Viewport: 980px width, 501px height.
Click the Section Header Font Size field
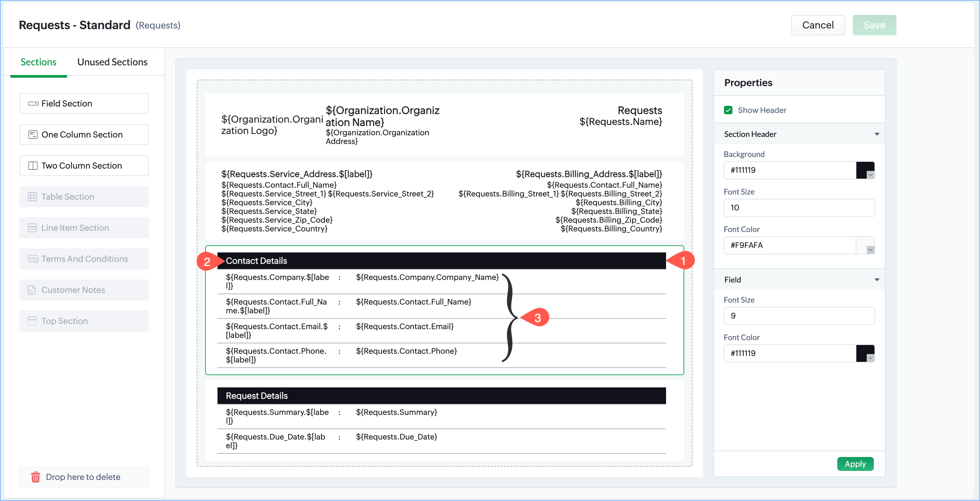click(798, 208)
